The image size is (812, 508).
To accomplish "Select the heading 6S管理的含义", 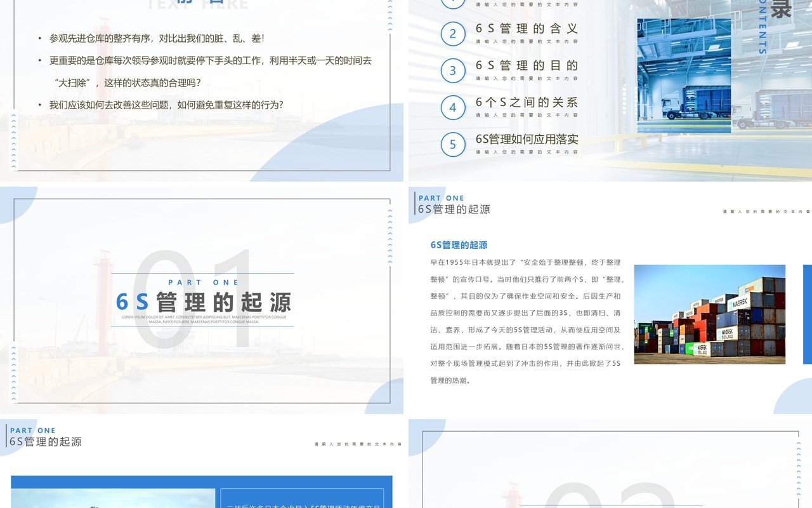I will 527,29.
